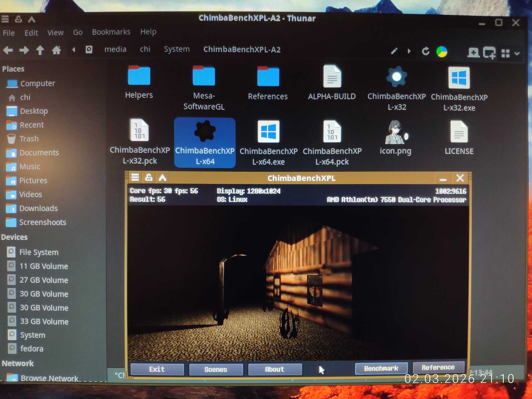Open Recent in the Places sidebar
This screenshot has width=532, height=399.
point(25,125)
